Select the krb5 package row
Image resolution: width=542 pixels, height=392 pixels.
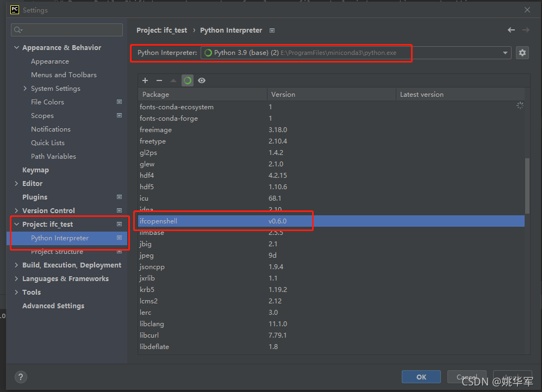pos(331,289)
